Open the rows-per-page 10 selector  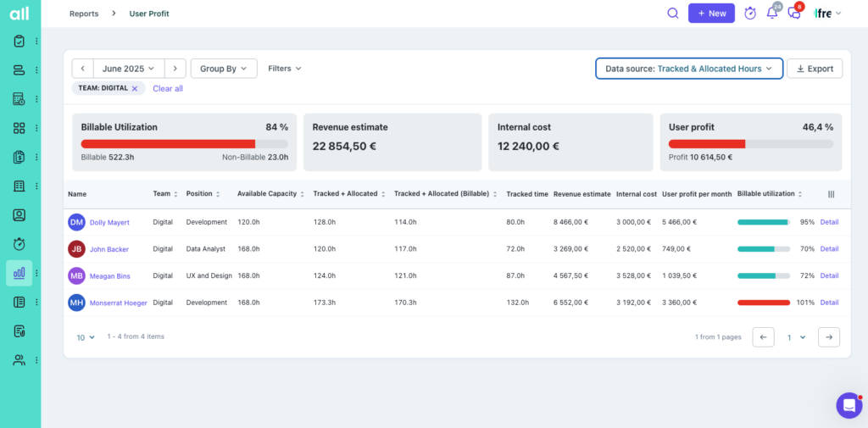tap(86, 337)
